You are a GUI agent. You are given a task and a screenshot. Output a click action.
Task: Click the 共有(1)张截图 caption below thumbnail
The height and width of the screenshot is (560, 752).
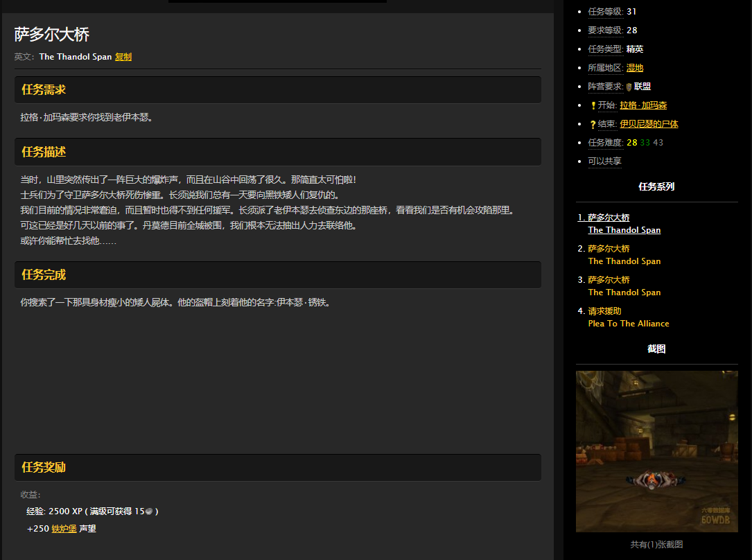tap(656, 545)
